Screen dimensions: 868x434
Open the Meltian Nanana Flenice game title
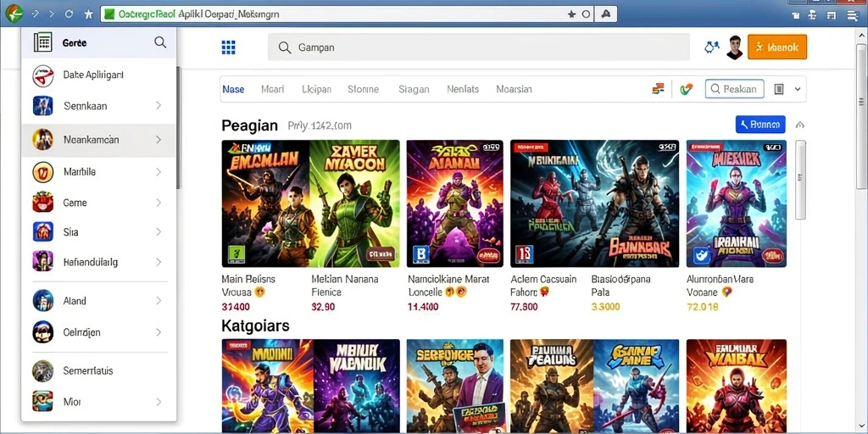click(x=344, y=286)
